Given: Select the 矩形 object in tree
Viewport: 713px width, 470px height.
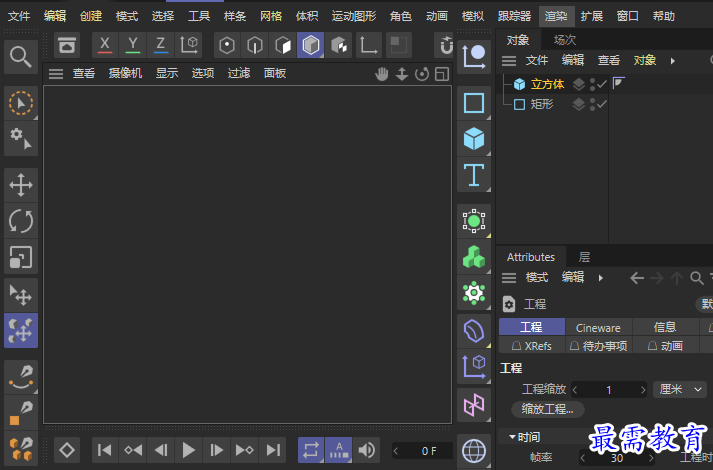Looking at the screenshot, I should pos(542,105).
